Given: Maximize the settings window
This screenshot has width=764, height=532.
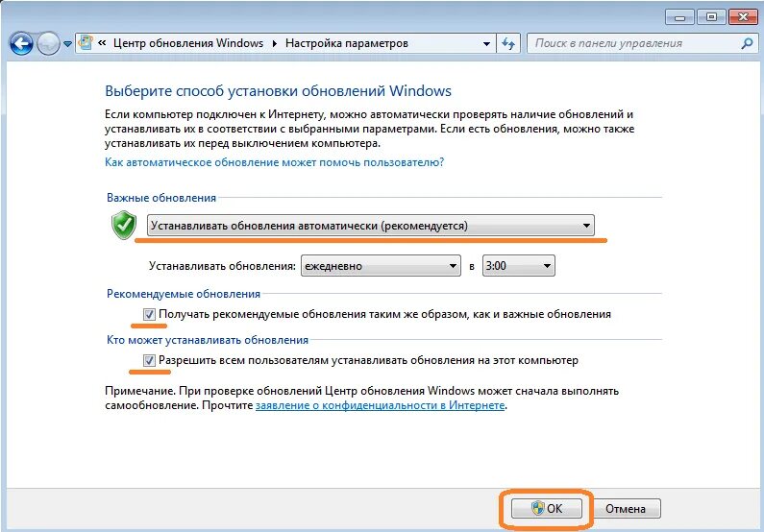Looking at the screenshot, I should [x=711, y=17].
